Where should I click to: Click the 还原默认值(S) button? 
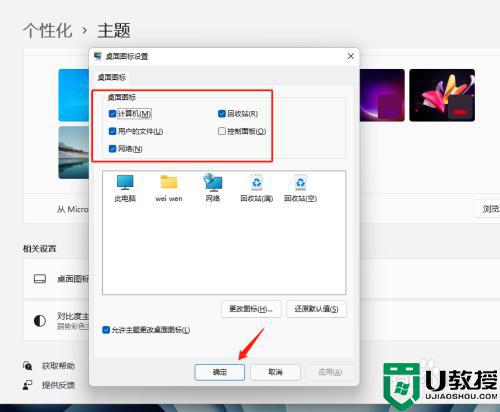coord(316,309)
